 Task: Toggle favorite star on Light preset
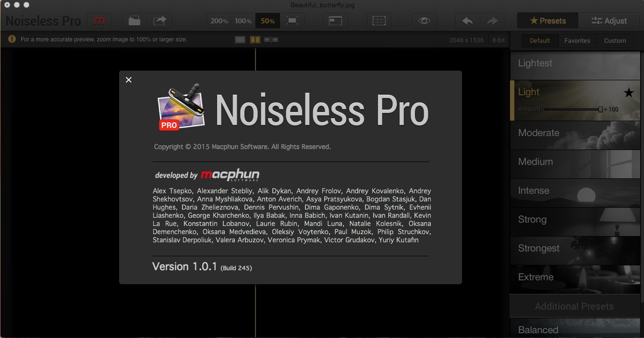(x=628, y=92)
